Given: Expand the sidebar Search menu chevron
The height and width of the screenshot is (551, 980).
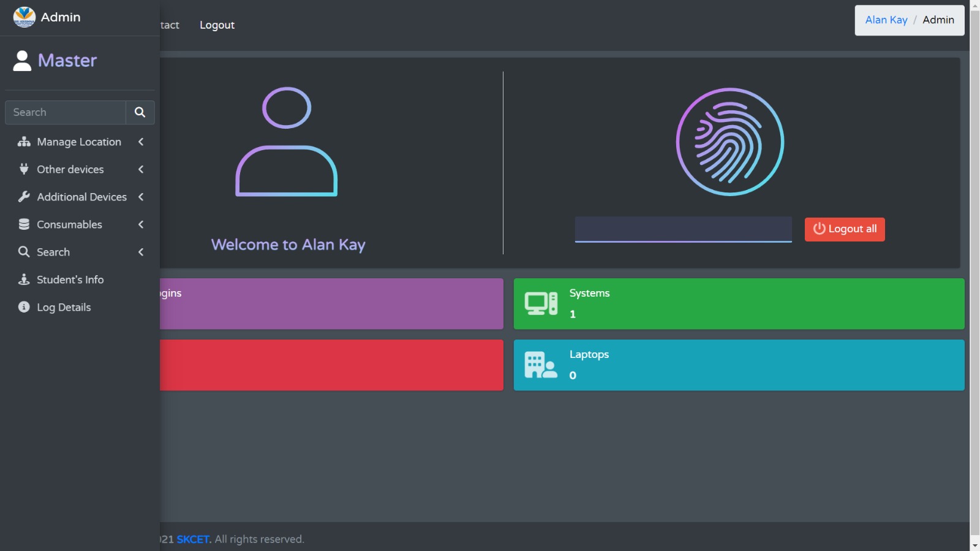Looking at the screenshot, I should pyautogui.click(x=141, y=252).
